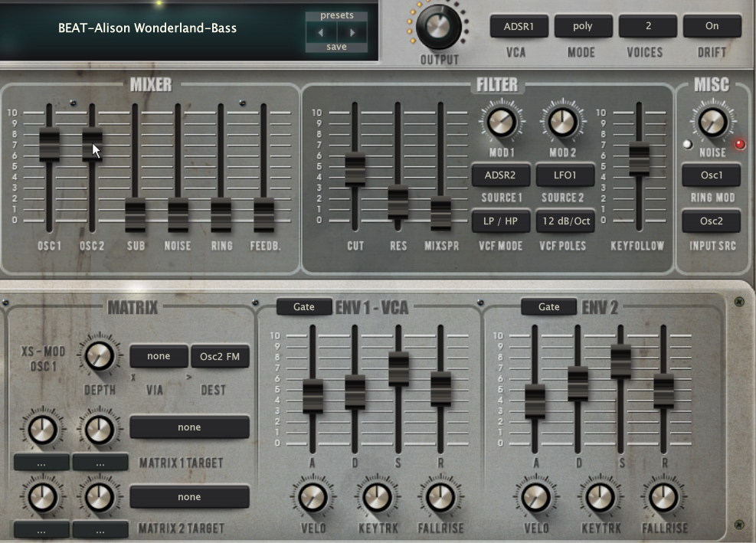Select the next preset arrow
The image size is (756, 543).
[352, 32]
